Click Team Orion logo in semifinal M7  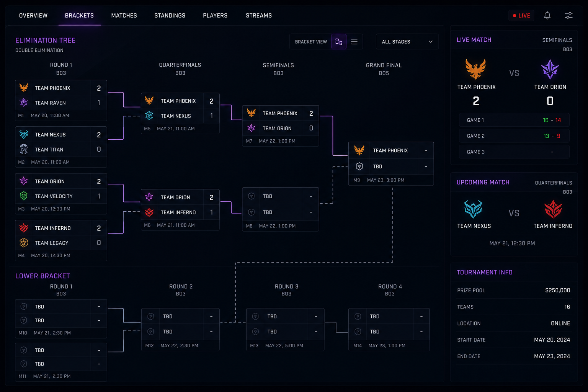[251, 128]
